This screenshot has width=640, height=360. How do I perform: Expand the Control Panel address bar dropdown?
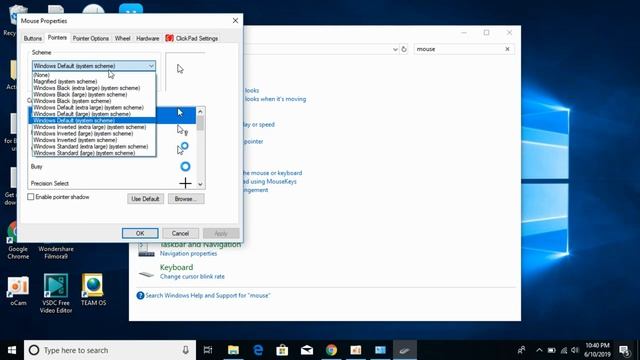pyautogui.click(x=395, y=49)
